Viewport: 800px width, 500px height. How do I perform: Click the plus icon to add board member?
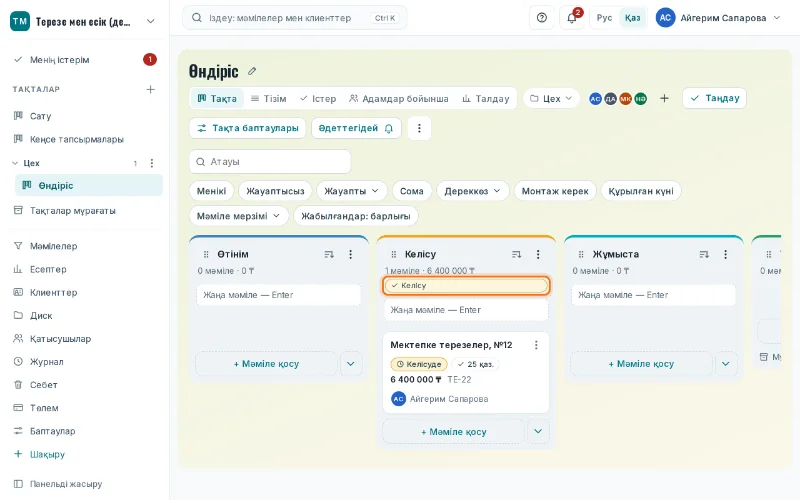664,98
